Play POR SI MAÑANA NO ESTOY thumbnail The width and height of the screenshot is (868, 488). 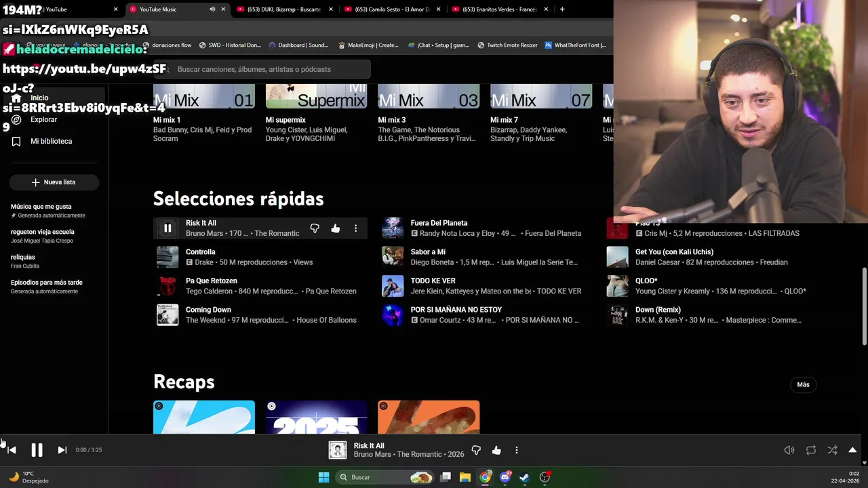tap(393, 314)
